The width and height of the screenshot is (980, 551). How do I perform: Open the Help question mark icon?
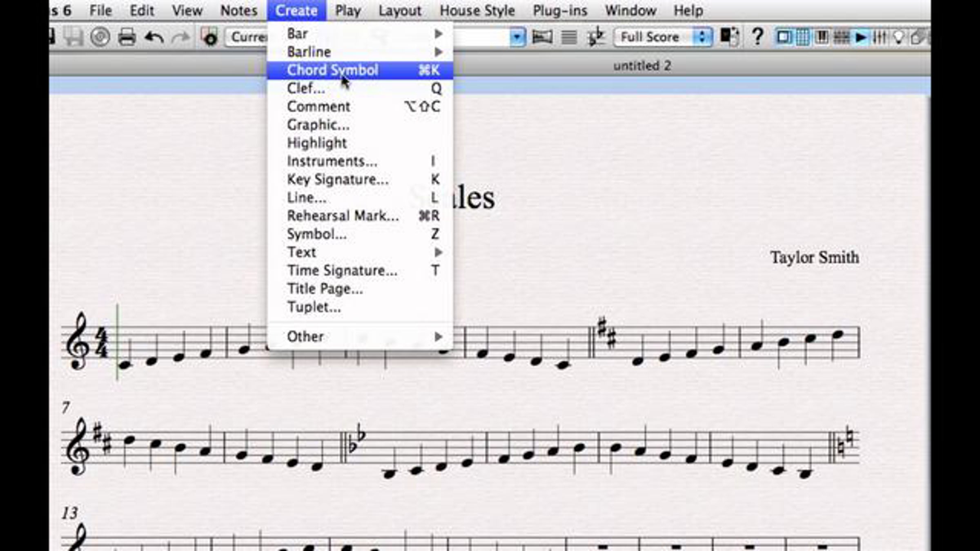(x=757, y=37)
